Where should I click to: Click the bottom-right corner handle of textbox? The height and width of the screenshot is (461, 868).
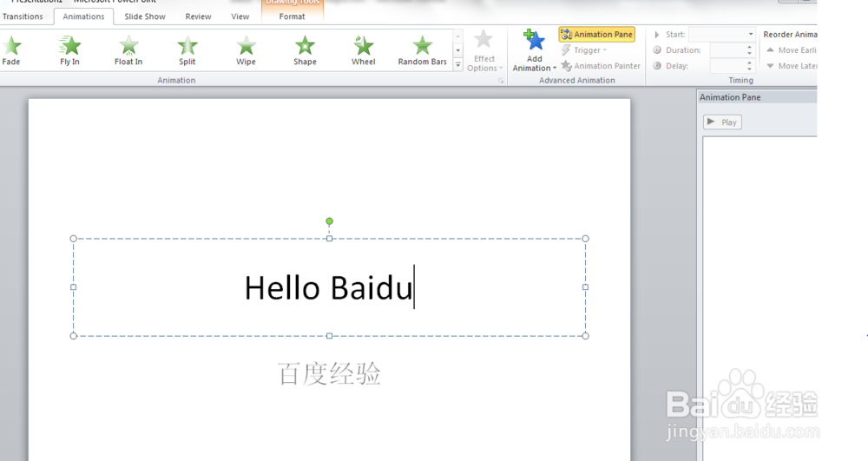pos(586,336)
